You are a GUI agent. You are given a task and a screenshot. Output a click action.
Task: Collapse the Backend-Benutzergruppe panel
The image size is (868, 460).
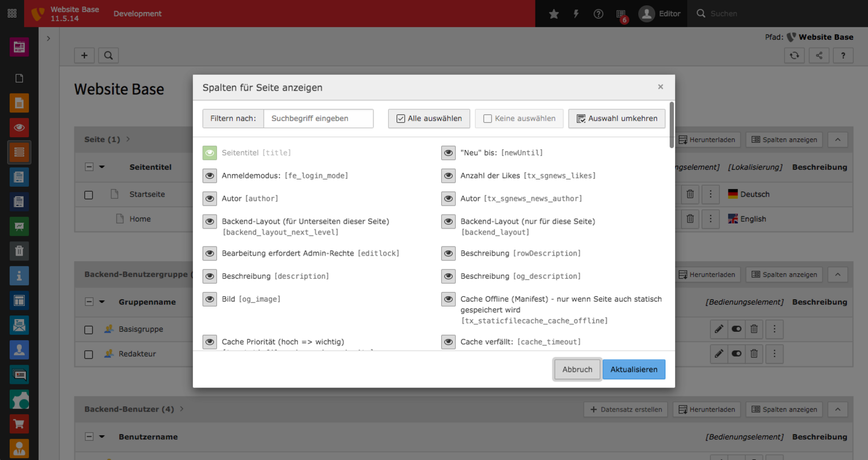pos(837,274)
